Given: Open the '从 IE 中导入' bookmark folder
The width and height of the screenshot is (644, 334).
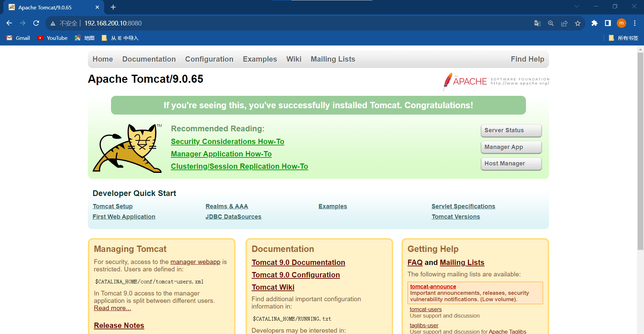Looking at the screenshot, I should click(120, 38).
